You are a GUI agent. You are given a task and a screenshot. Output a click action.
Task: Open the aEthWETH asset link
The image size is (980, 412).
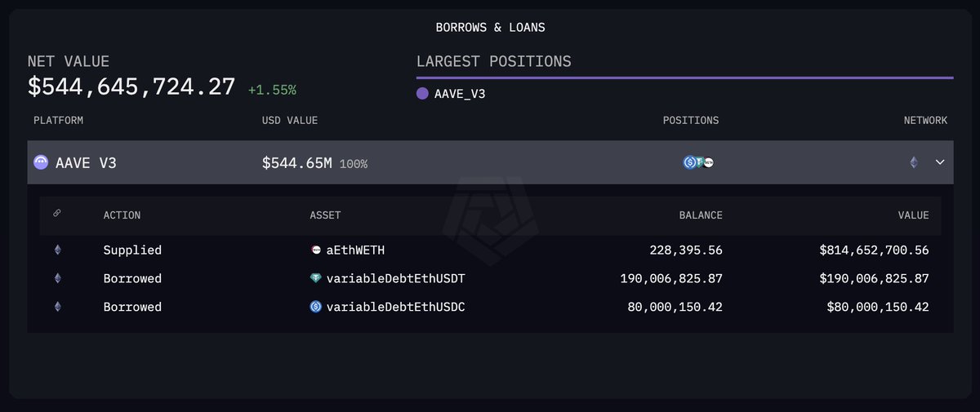(x=355, y=250)
